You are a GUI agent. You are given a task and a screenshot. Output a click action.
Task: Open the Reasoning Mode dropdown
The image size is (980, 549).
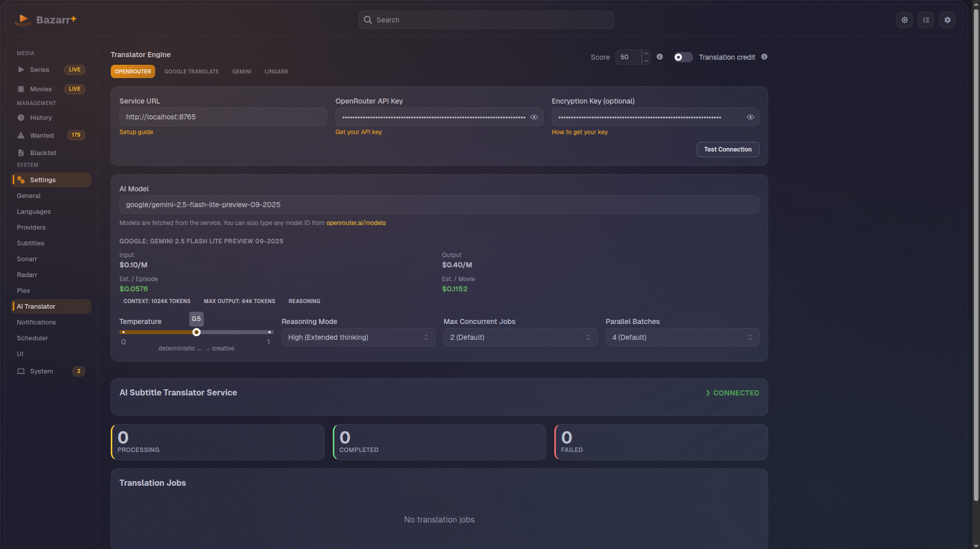pyautogui.click(x=358, y=337)
